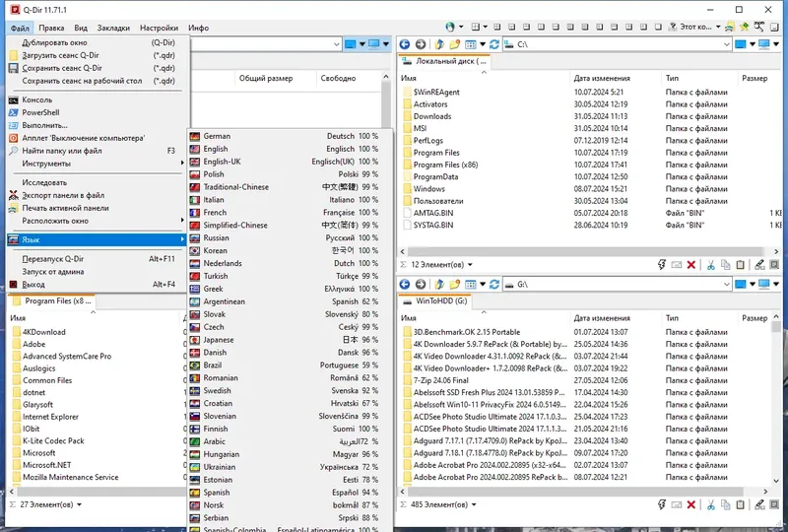This screenshot has height=532, width=788.
Task: Refresh the C:\ pane
Action: 494,44
